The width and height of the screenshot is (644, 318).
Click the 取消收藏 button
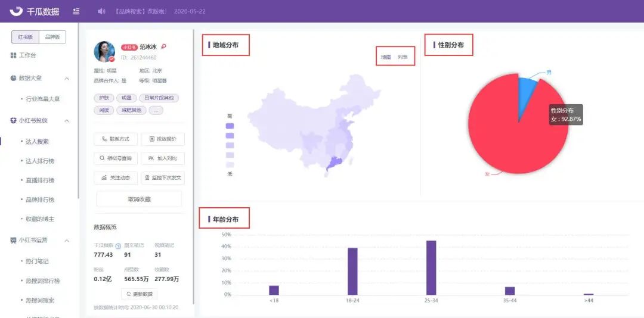(x=139, y=199)
